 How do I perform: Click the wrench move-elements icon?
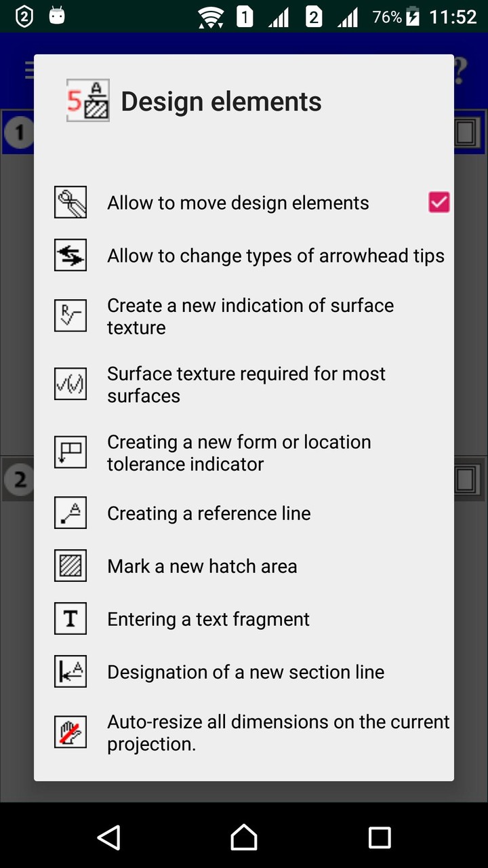pyautogui.click(x=70, y=203)
